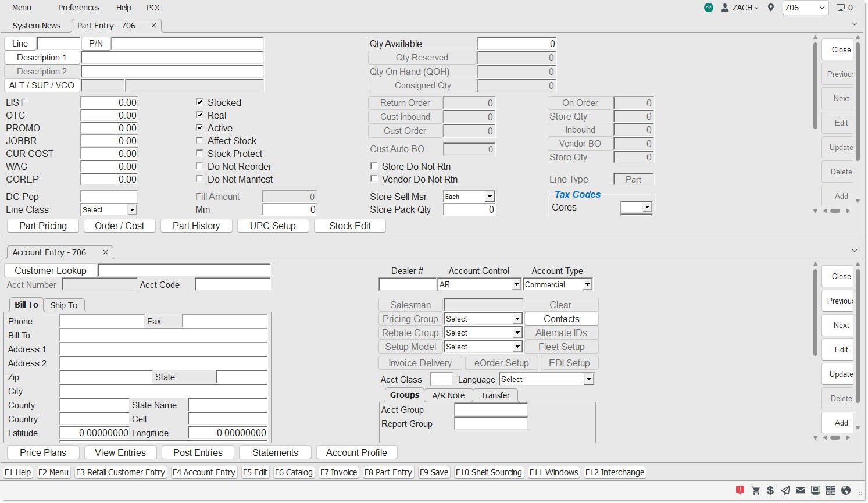Click the red alert notification icon
The image size is (868, 503).
tap(740, 490)
